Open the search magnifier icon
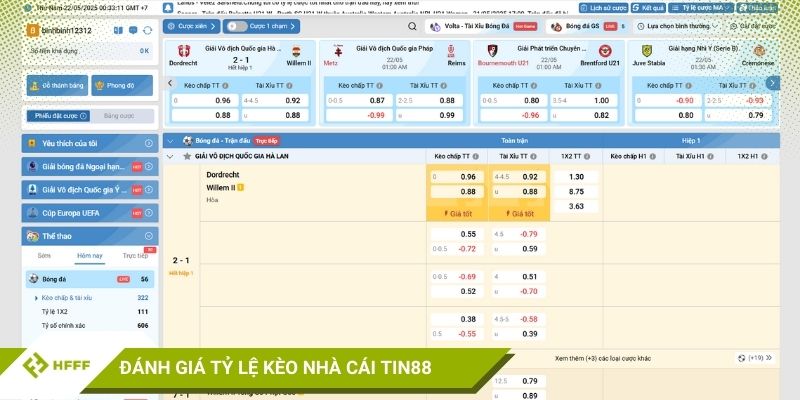The image size is (800, 400). coord(412,27)
